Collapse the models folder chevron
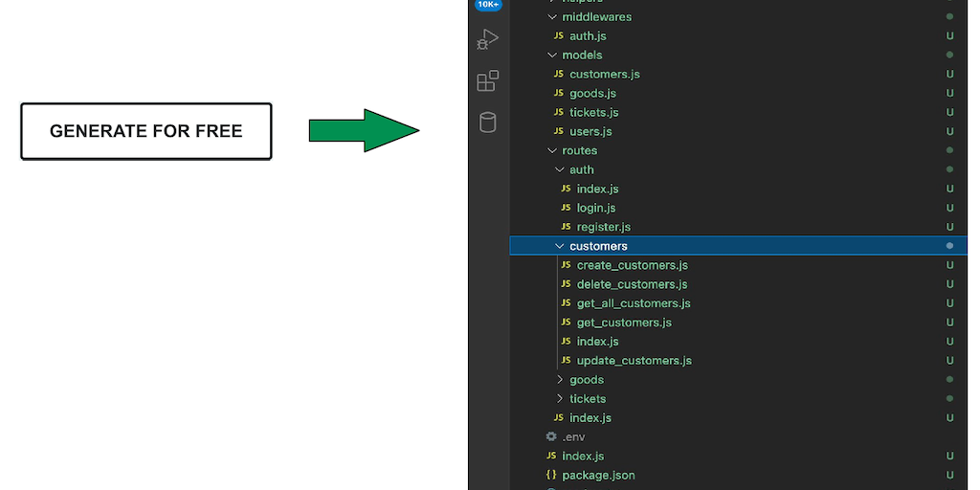The height and width of the screenshot is (490, 980). point(552,55)
